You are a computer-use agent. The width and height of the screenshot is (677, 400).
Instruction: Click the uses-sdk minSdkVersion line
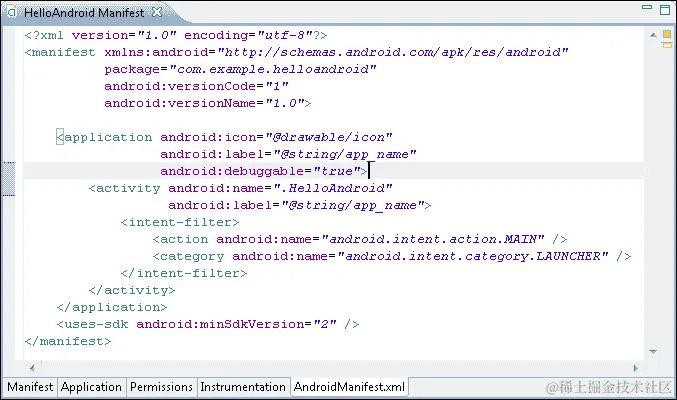[x=208, y=324]
